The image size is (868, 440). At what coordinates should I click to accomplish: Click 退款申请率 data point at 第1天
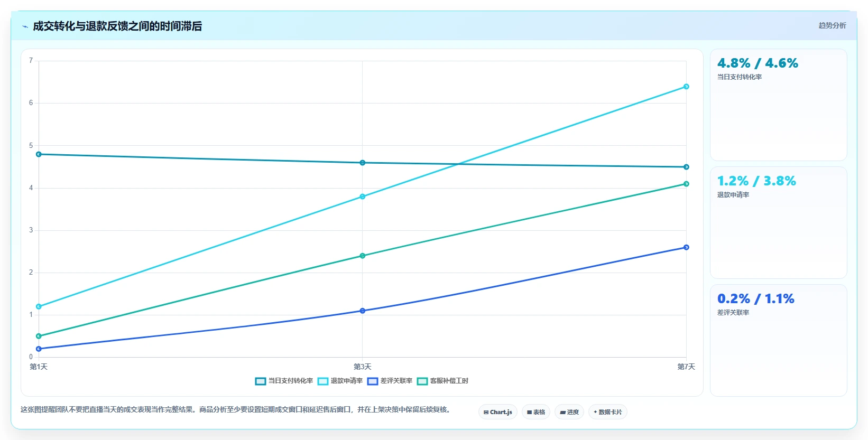(39, 306)
